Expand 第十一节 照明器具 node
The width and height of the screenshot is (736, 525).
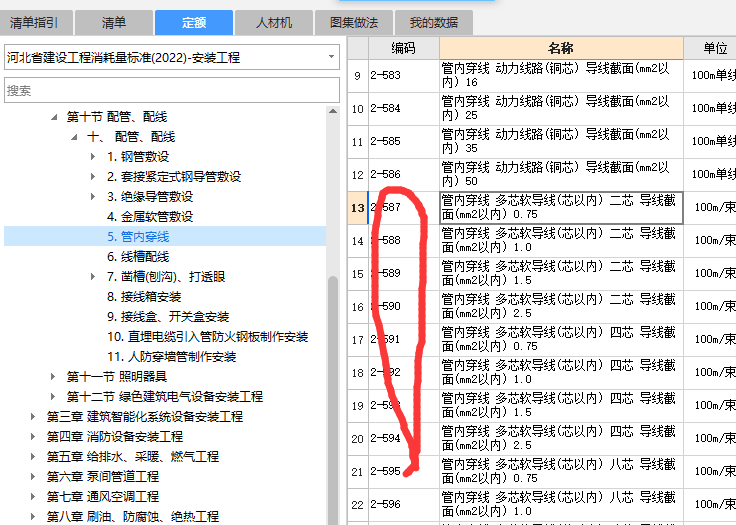coord(53,377)
